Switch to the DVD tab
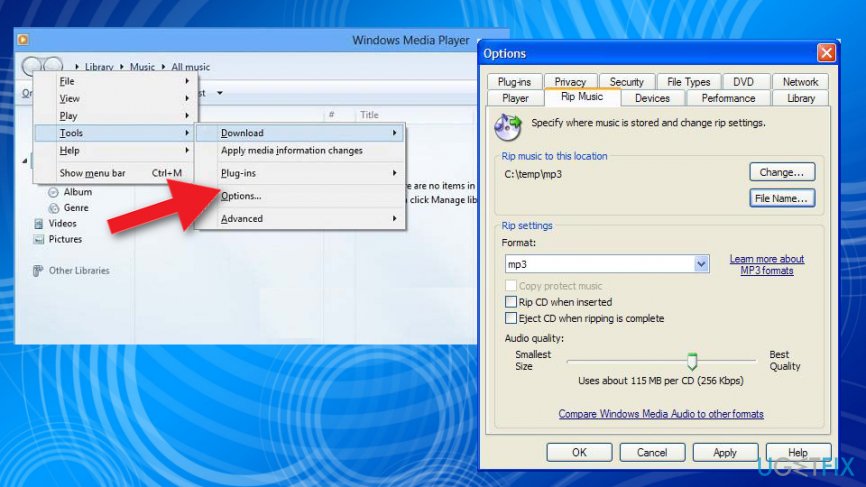This screenshot has width=866, height=487. [743, 82]
